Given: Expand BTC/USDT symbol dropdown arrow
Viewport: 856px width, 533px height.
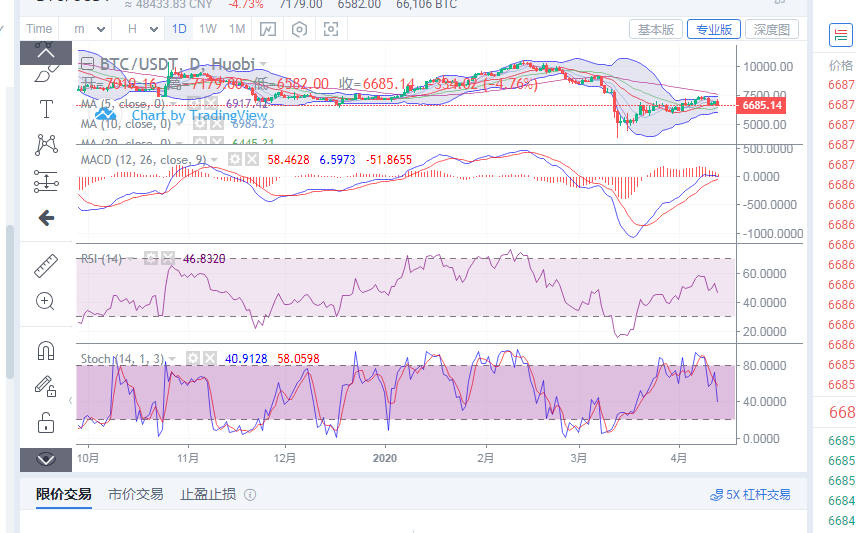Looking at the screenshot, I should coord(263,64).
